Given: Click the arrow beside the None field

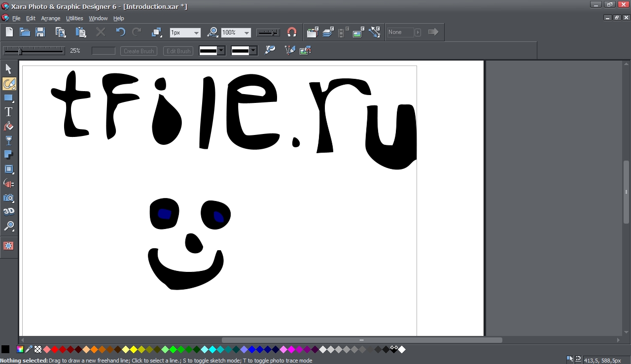Looking at the screenshot, I should (x=418, y=32).
